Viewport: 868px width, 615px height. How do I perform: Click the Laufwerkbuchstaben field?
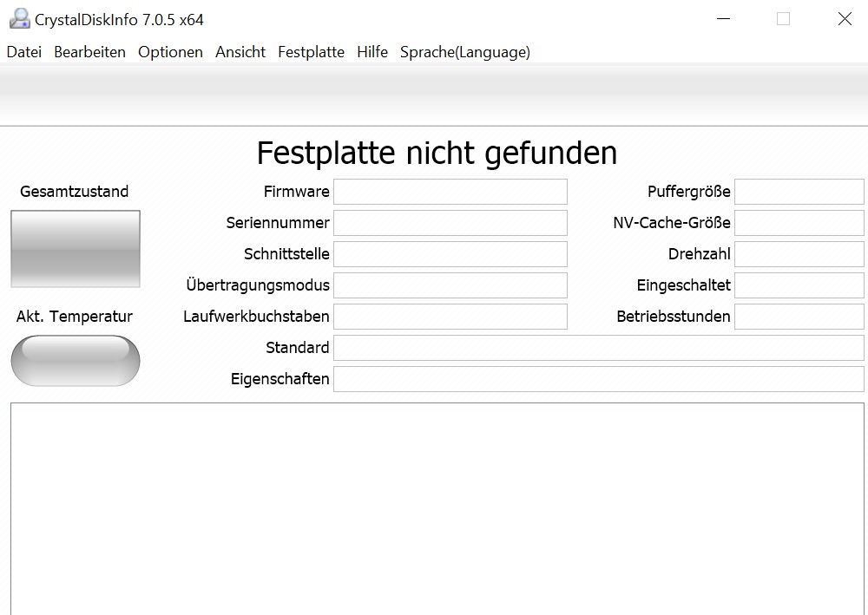[450, 317]
